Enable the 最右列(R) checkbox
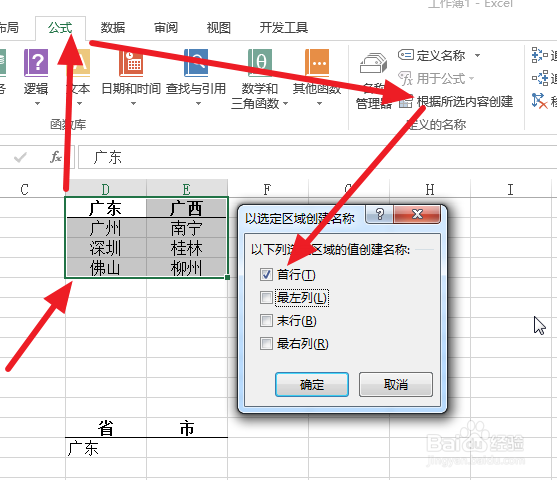 coord(266,344)
